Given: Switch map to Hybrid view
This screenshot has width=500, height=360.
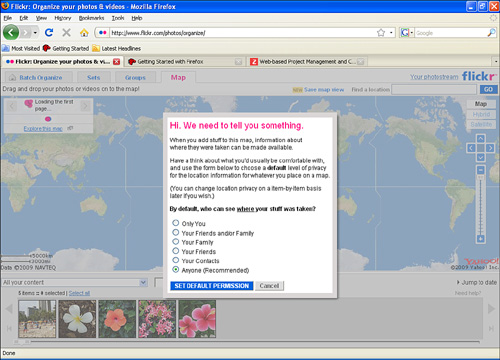Looking at the screenshot, I should [481, 114].
